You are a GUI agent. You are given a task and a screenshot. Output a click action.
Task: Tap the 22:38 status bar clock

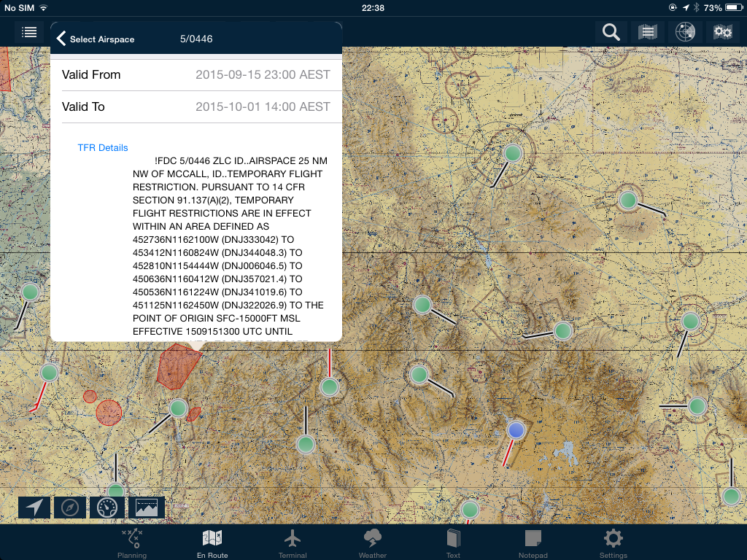coord(373,8)
